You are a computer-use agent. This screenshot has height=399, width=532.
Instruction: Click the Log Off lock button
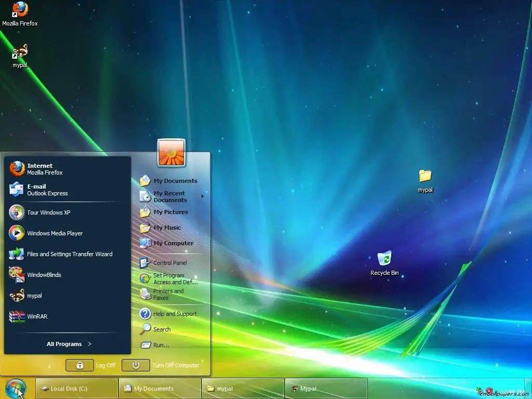(79, 365)
